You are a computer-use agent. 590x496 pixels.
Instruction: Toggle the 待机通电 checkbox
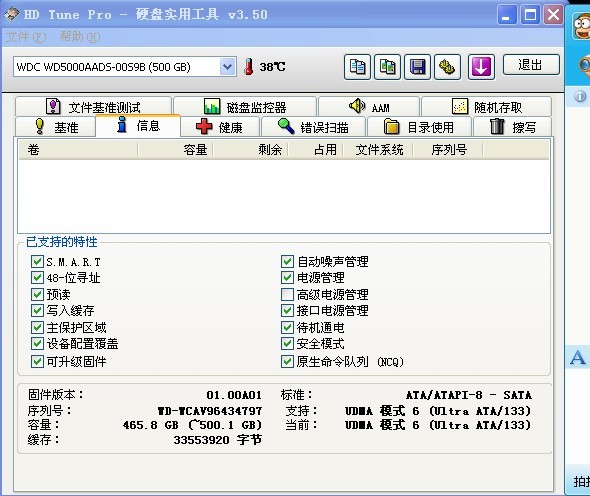pyautogui.click(x=287, y=327)
